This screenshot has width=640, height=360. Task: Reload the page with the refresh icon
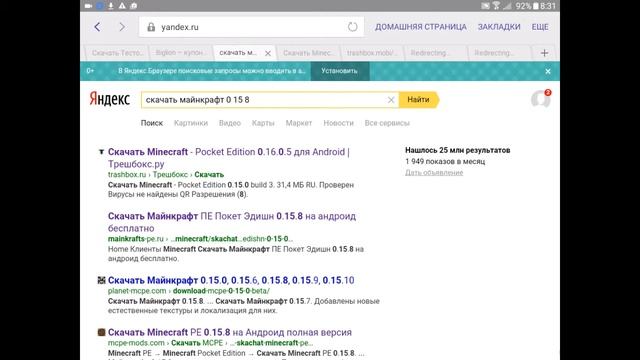(353, 27)
